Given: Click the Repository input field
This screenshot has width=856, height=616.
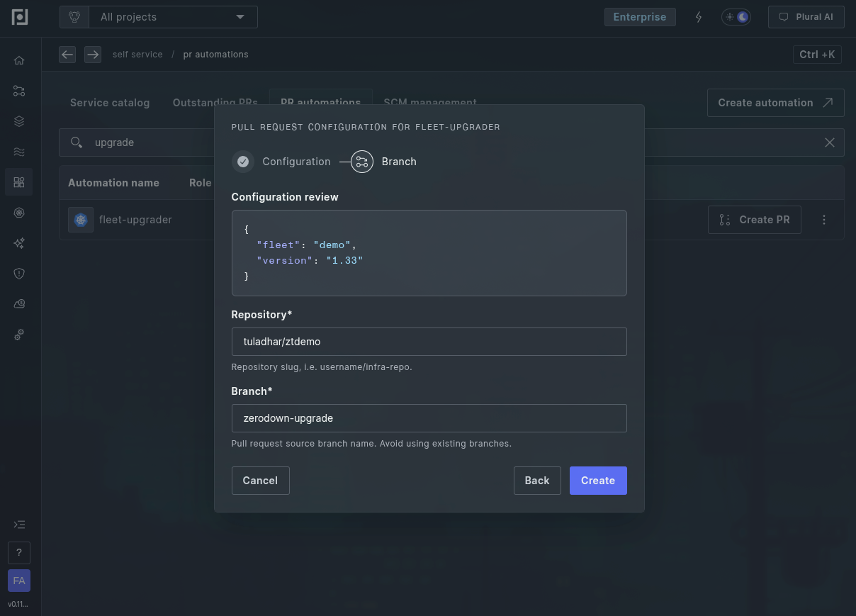Looking at the screenshot, I should (429, 342).
